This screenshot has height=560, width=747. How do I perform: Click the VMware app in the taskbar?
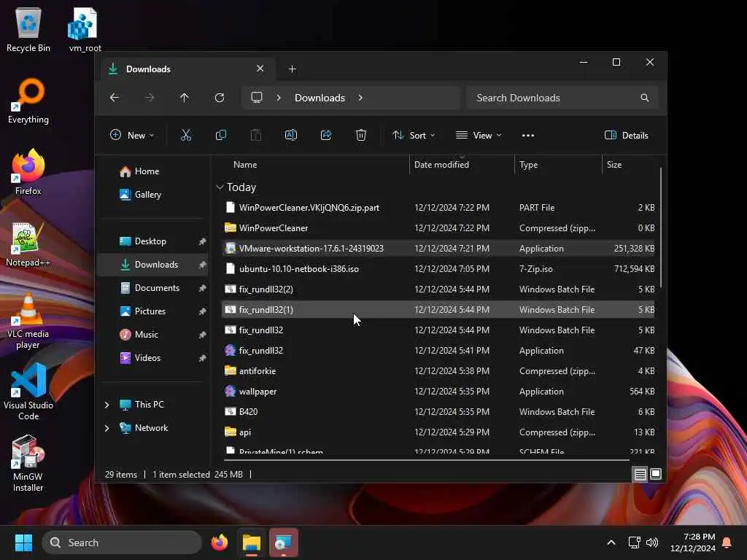coord(284,542)
